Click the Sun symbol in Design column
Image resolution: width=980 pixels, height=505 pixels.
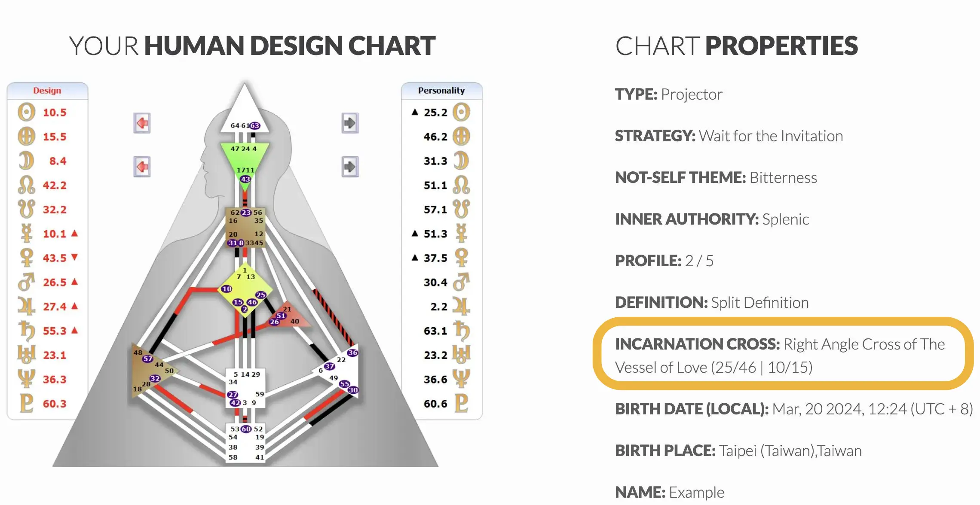pos(26,112)
